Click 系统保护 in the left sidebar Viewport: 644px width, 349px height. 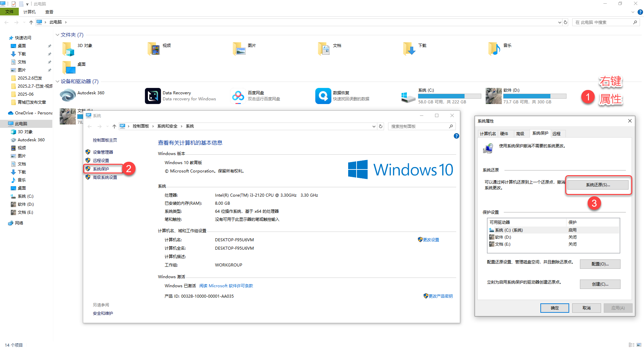point(101,169)
